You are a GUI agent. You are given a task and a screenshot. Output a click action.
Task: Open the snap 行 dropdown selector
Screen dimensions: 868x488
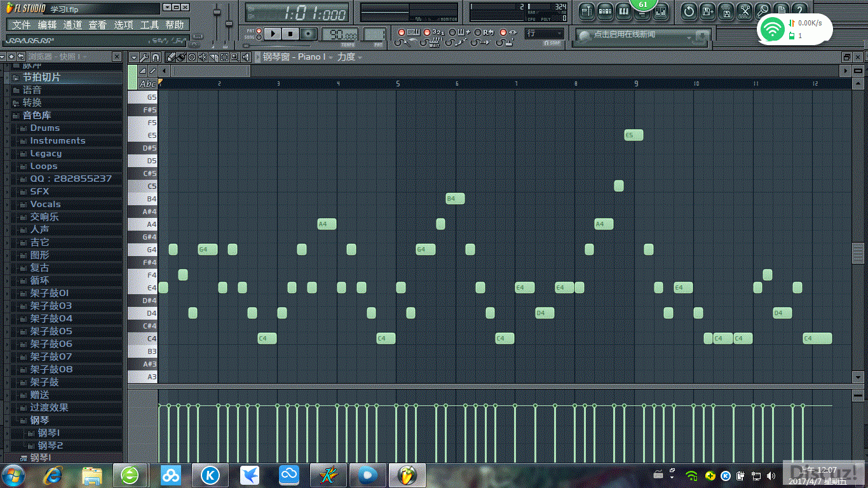click(544, 34)
